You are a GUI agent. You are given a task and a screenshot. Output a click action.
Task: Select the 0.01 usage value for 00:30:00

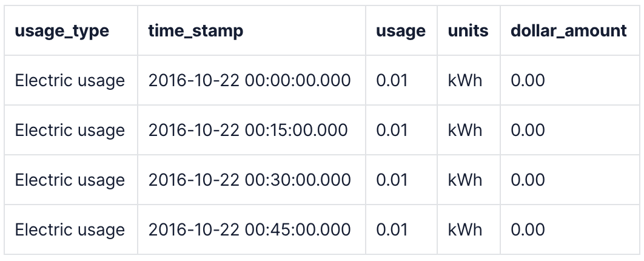click(x=392, y=180)
